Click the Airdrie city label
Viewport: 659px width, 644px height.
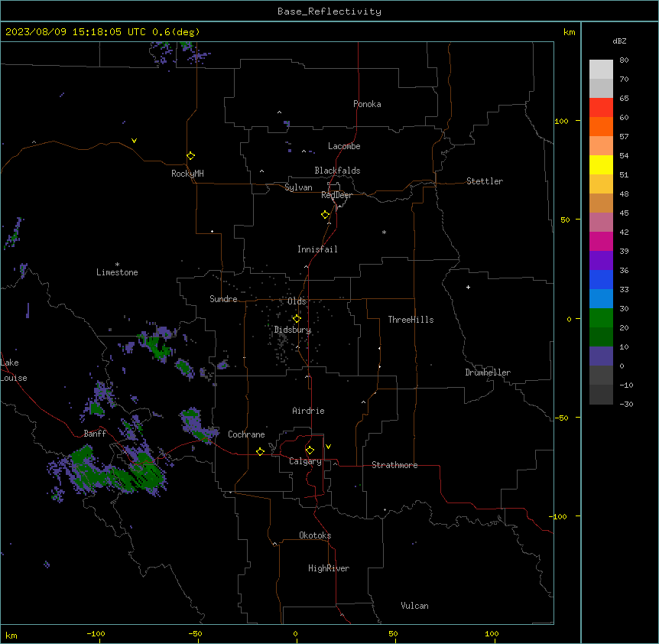click(308, 411)
